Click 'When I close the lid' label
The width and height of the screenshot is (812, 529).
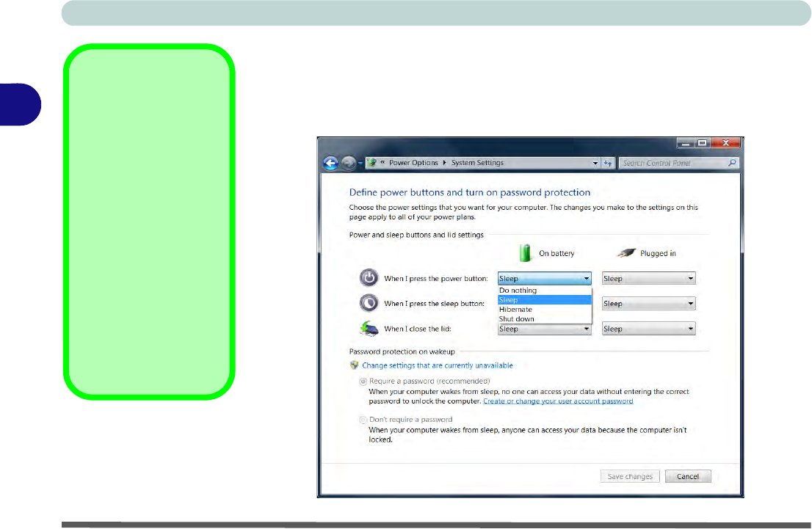418,329
